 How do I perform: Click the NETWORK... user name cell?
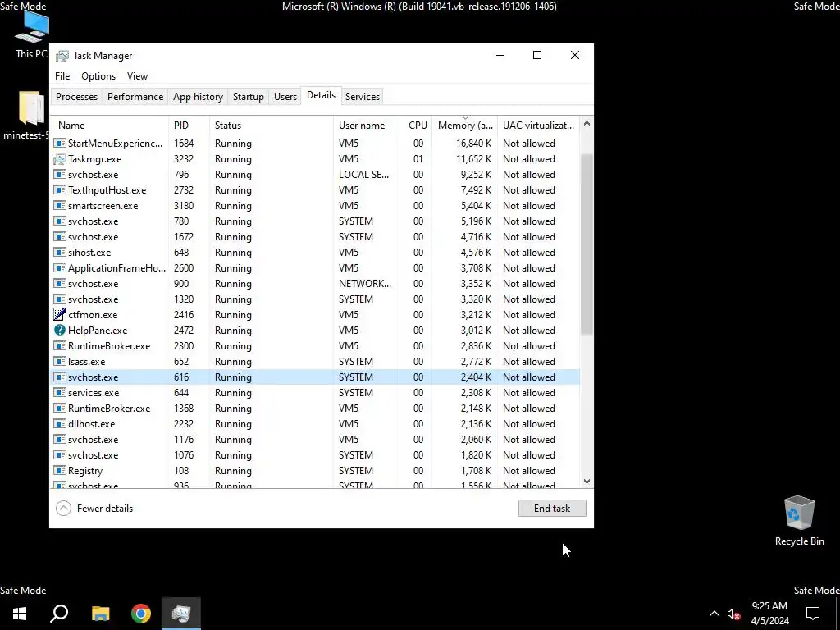[x=365, y=284]
